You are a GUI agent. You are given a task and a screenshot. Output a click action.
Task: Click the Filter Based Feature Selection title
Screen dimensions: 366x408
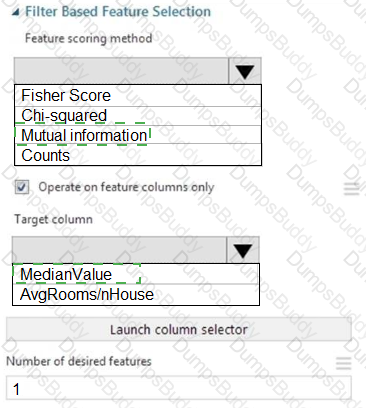pos(118,12)
